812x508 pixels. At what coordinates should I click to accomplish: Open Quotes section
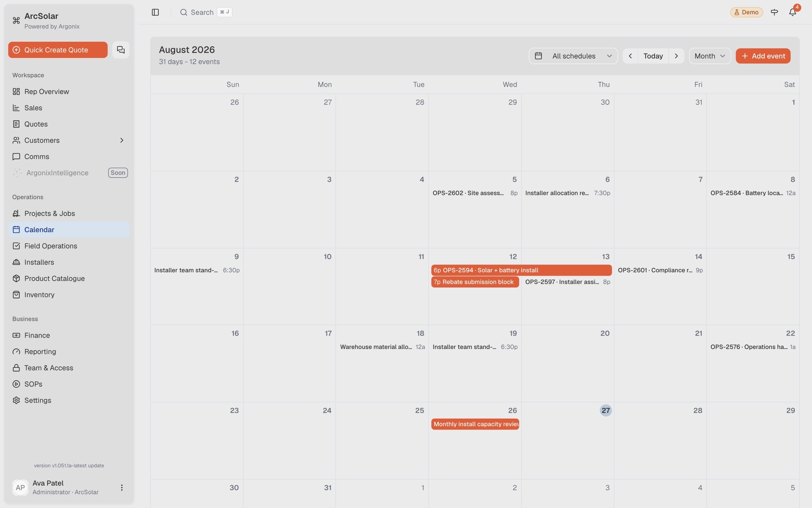69,124
